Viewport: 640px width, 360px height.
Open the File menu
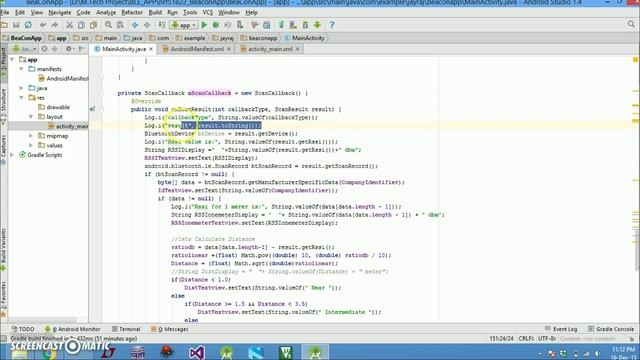coord(5,13)
